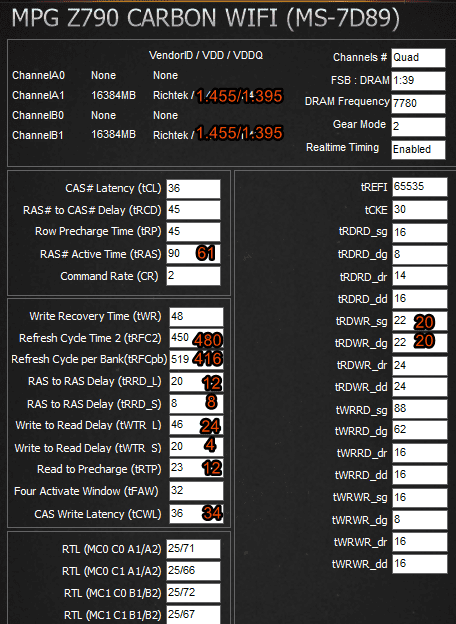The width and height of the screenshot is (456, 624).
Task: Select the Gear Mode value field
Action: [x=418, y=127]
